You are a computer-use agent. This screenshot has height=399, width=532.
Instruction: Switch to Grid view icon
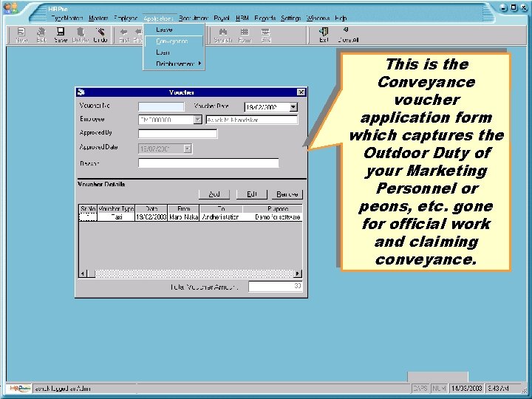(266, 35)
